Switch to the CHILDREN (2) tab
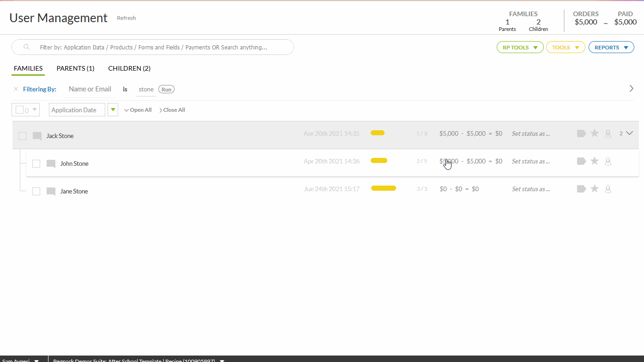This screenshot has width=644, height=362. pos(129,68)
